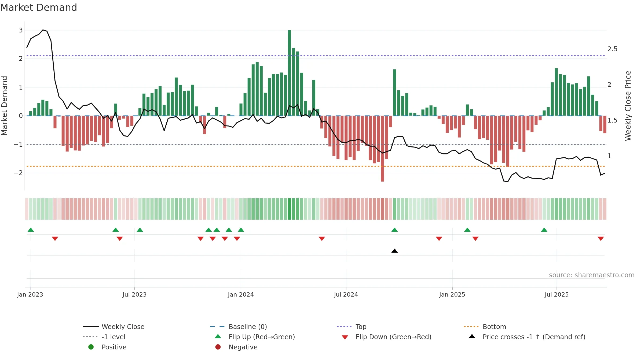Click the Market Demand chart title
Viewport: 644px width, 362px height.
(39, 8)
